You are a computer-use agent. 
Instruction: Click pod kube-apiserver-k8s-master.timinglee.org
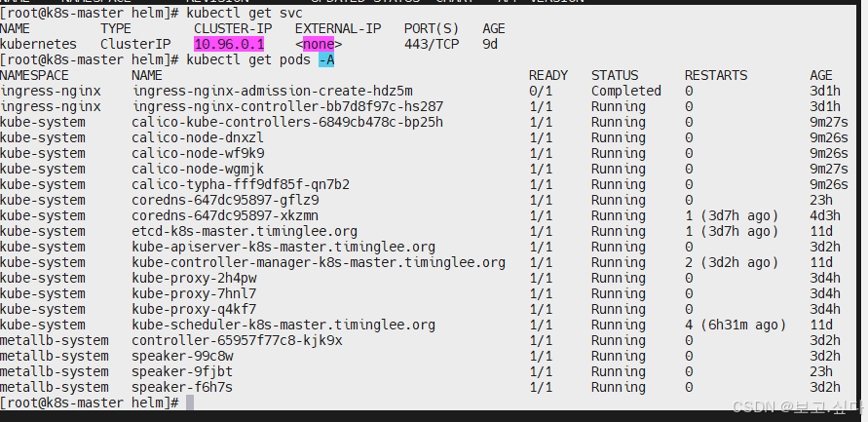[x=283, y=247]
